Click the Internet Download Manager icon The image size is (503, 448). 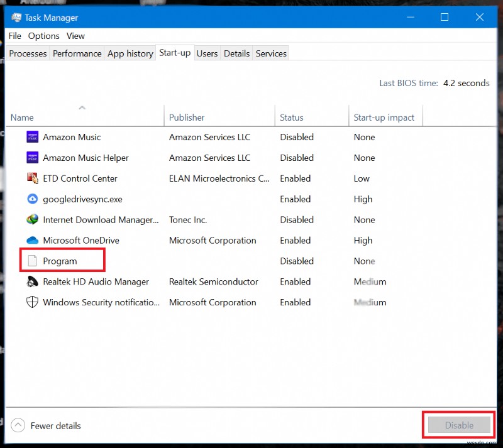[x=32, y=220]
